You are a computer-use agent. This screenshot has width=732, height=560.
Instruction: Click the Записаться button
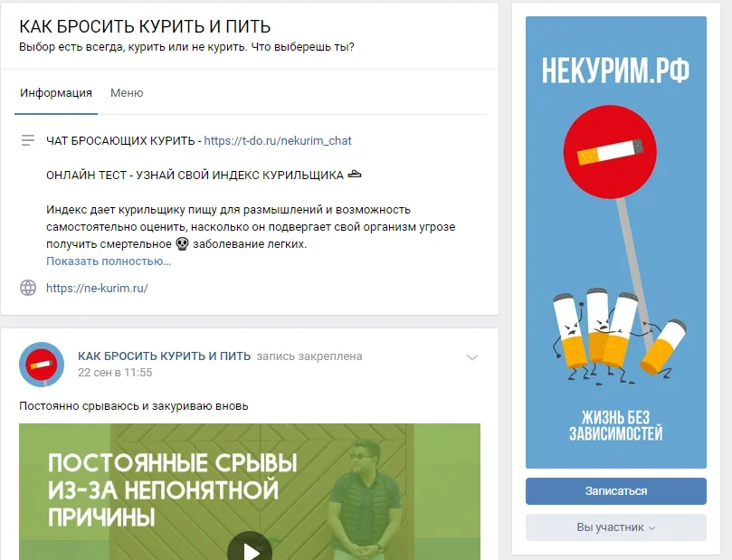616,491
